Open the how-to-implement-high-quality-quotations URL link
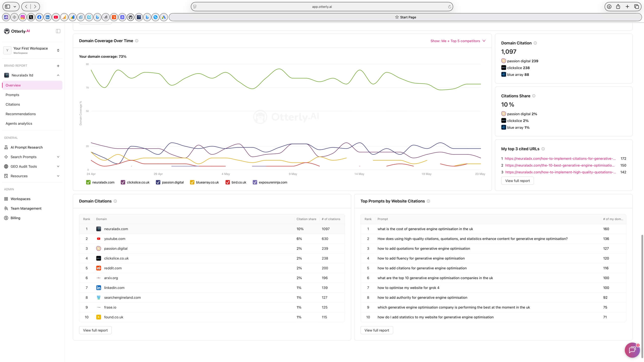644x362 pixels. tap(560, 172)
